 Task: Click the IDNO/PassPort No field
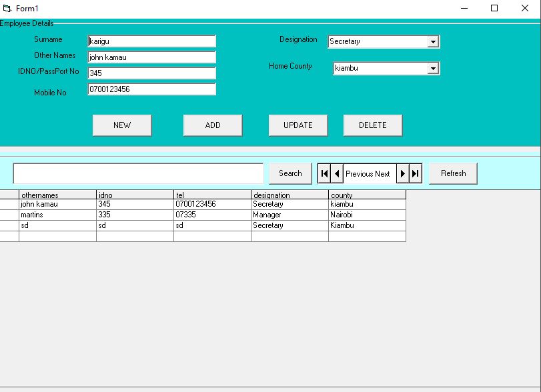[x=151, y=73]
